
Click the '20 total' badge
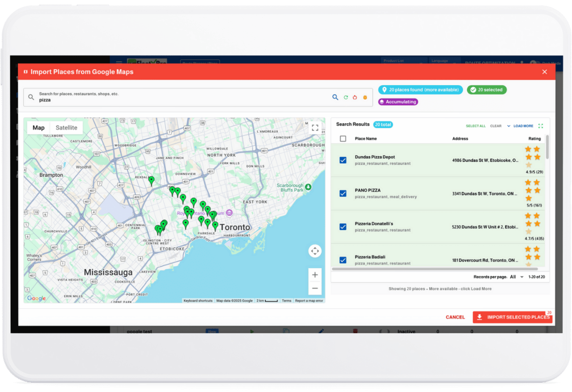tap(383, 125)
